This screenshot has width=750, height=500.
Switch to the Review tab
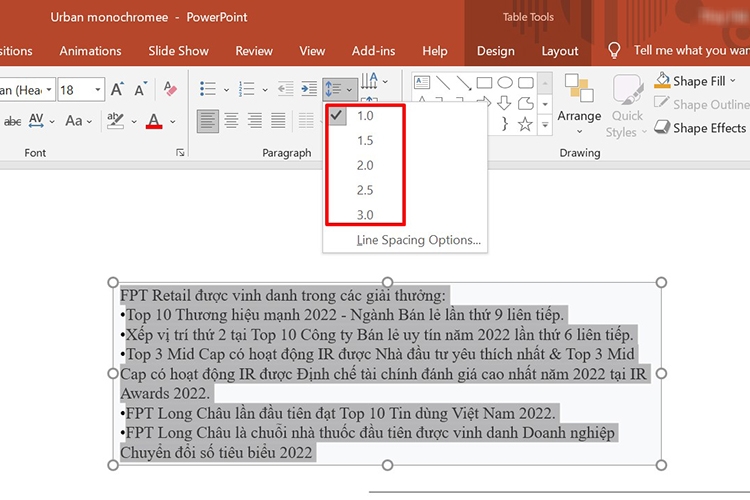tap(254, 51)
